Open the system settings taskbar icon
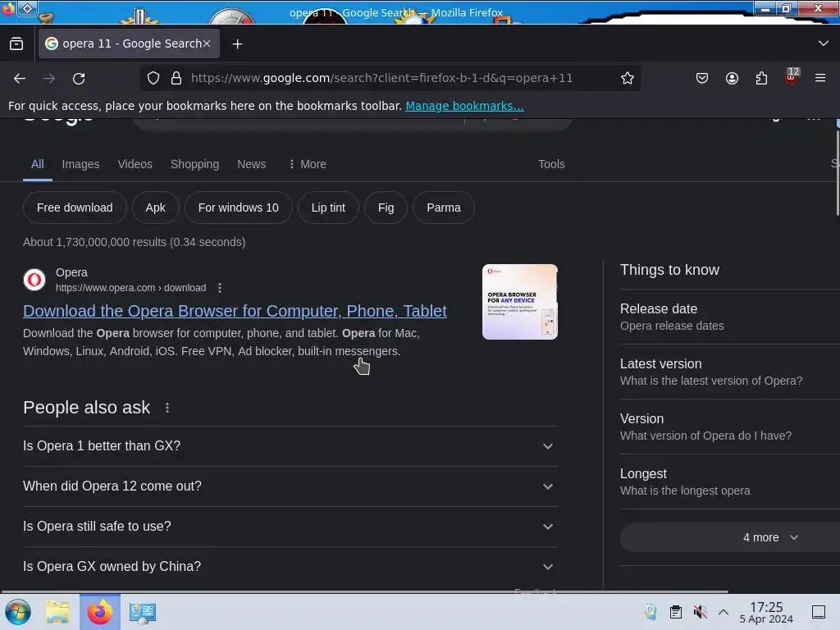Image resolution: width=840 pixels, height=630 pixels. [x=143, y=612]
